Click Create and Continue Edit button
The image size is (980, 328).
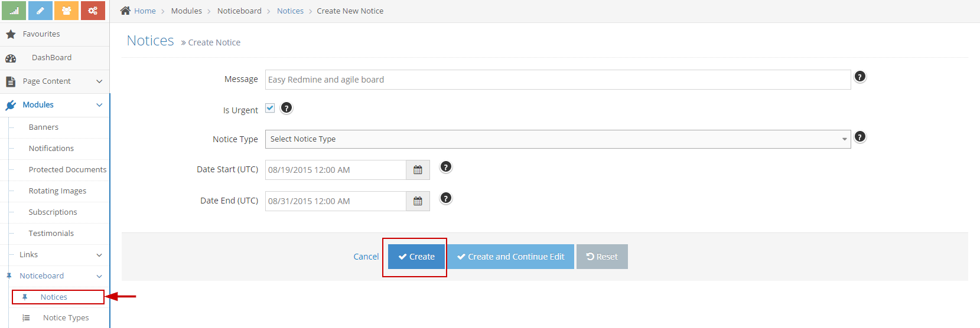click(x=510, y=257)
